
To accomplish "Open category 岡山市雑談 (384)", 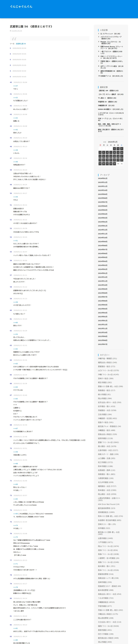I will [105, 399].
